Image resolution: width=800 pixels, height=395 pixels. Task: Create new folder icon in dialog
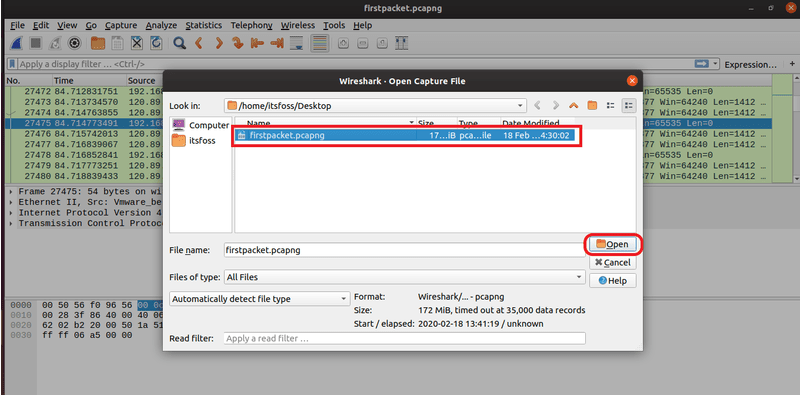(x=592, y=106)
